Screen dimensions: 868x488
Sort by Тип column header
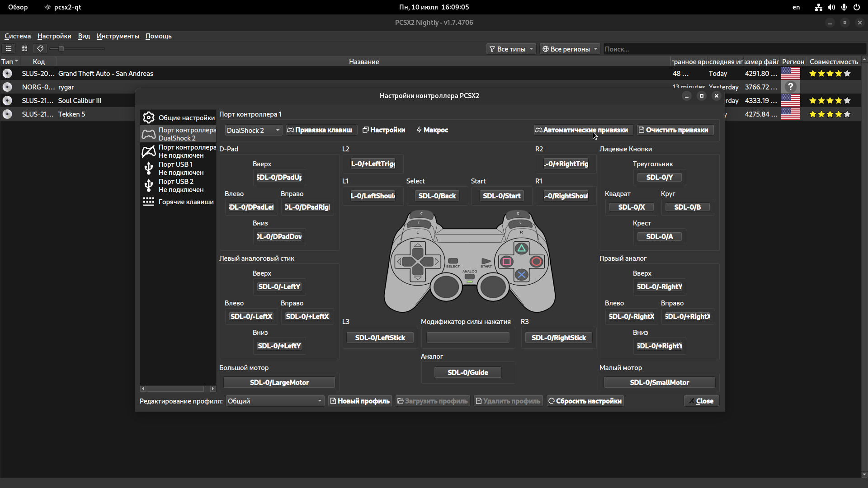10,61
